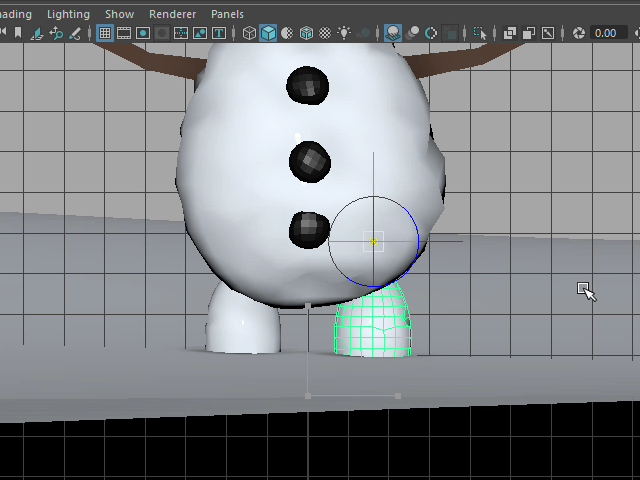
Task: Click the yellow manipulator center handle
Action: point(374,242)
